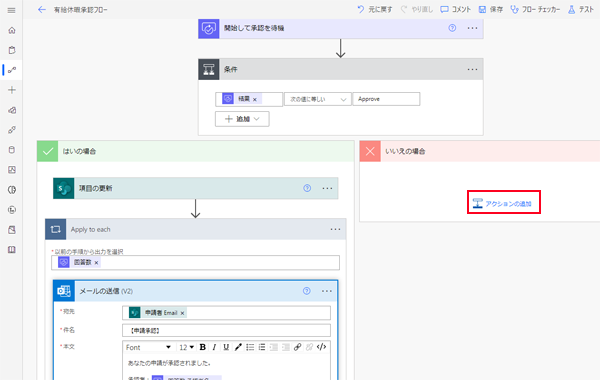This screenshot has width=600, height=380.
Task: Open AI Builder icon in sidebar
Action: tap(12, 190)
